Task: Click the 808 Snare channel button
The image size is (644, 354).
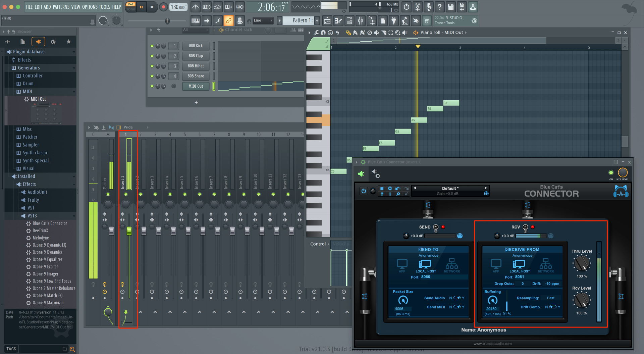Action: (196, 76)
